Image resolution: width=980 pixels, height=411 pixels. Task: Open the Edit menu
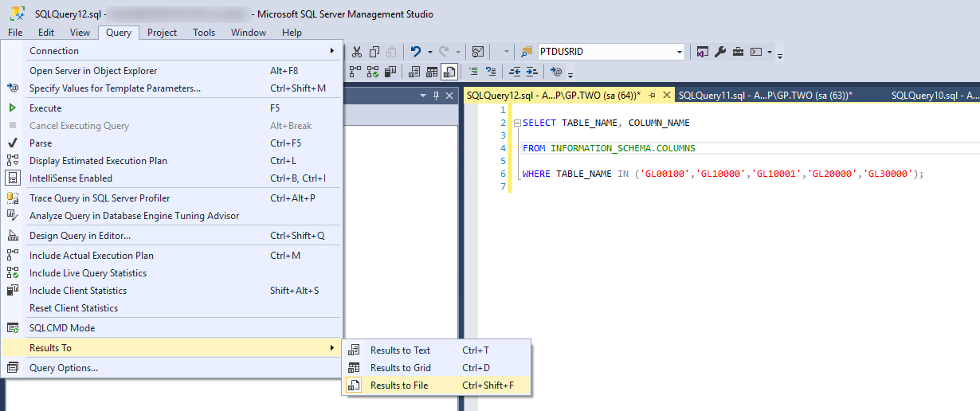46,33
